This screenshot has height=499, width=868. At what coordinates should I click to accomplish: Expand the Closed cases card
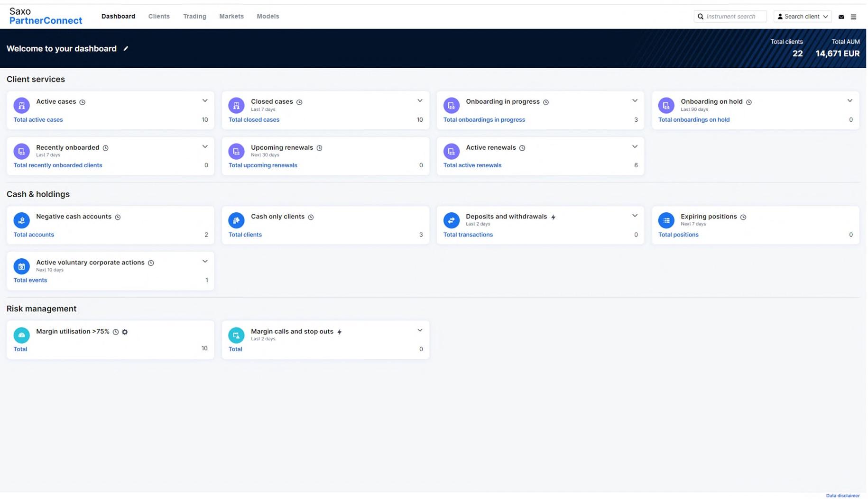(420, 100)
